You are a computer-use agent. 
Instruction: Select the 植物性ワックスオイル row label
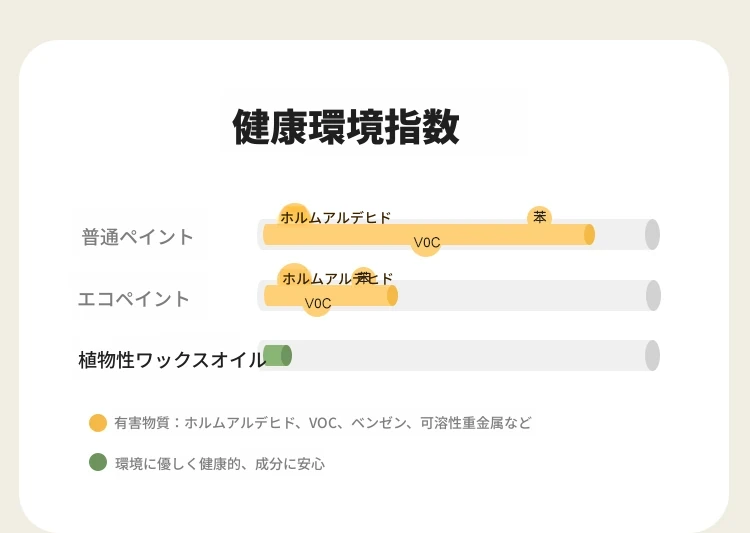[172, 360]
